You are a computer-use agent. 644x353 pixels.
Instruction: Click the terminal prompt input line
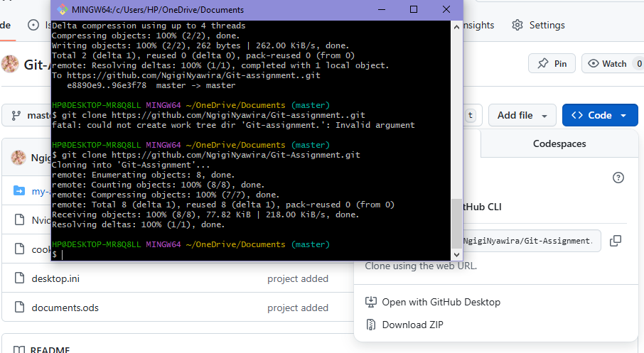click(x=250, y=254)
